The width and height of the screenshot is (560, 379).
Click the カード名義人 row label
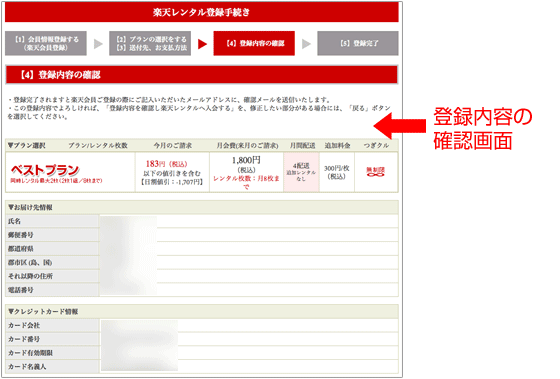coord(27,367)
